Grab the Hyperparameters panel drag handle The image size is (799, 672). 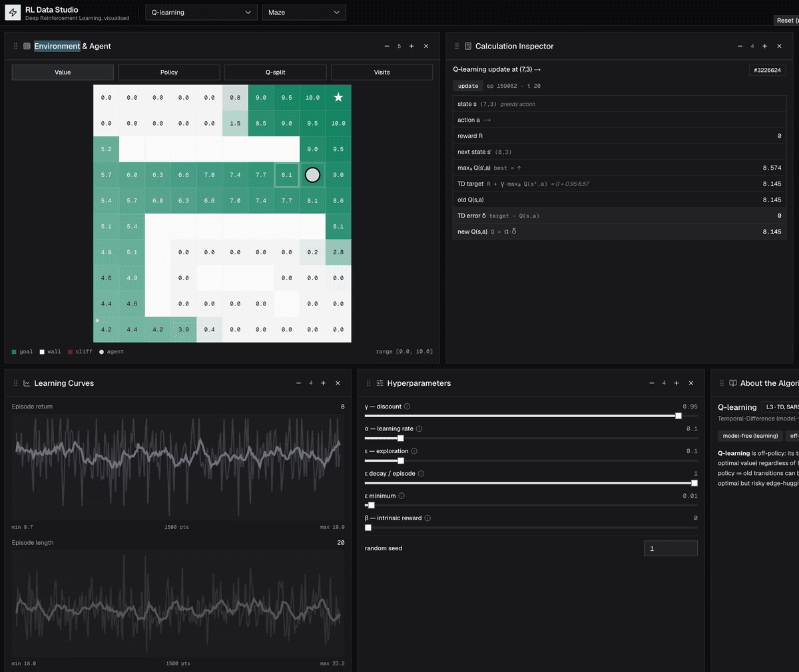click(x=369, y=383)
